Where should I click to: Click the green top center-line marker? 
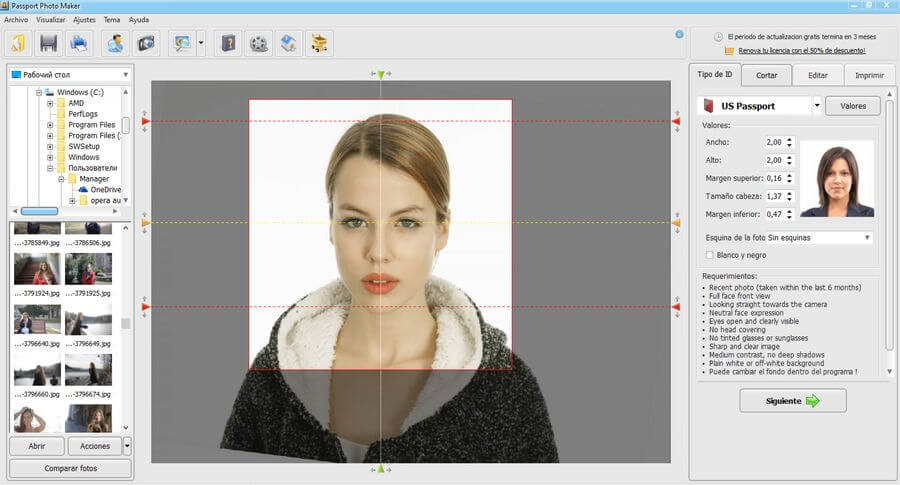tap(381, 75)
